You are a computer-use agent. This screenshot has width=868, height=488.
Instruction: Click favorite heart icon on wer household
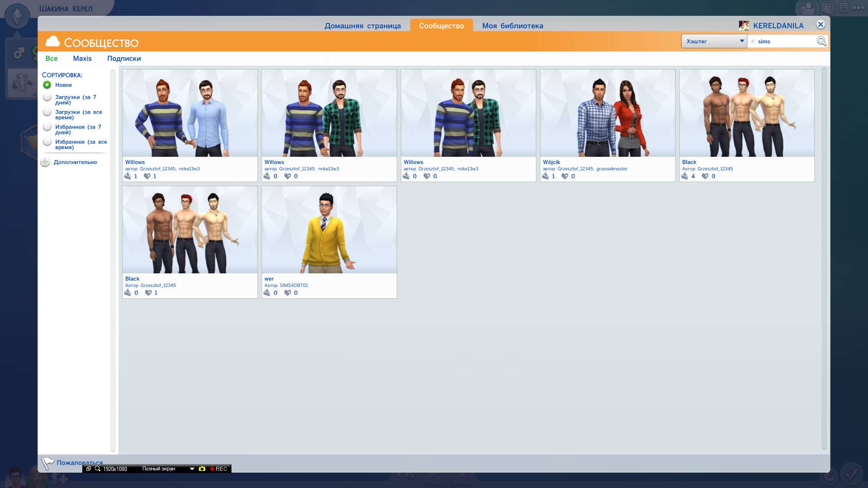pos(288,292)
